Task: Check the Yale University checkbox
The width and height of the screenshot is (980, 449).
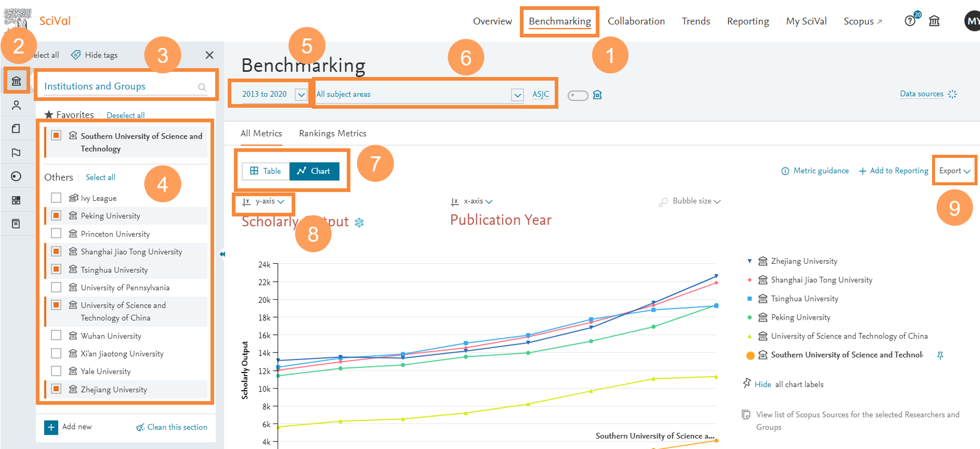Action: (56, 371)
